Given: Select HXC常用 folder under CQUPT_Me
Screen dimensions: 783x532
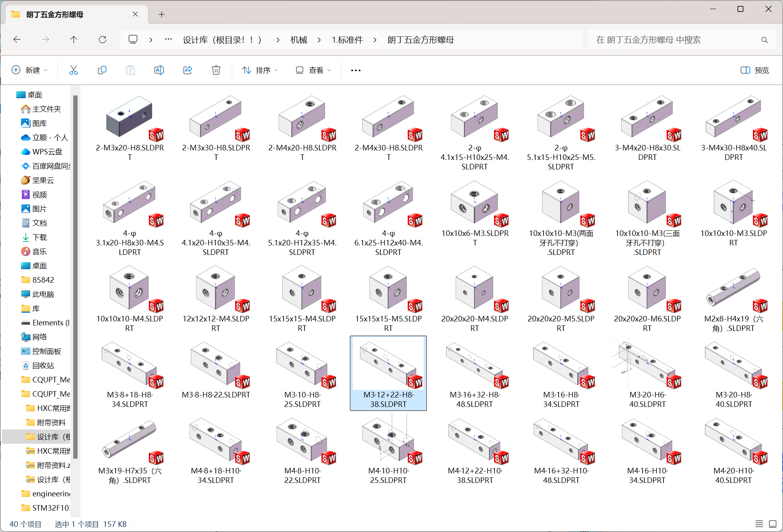Looking at the screenshot, I should coord(48,408).
